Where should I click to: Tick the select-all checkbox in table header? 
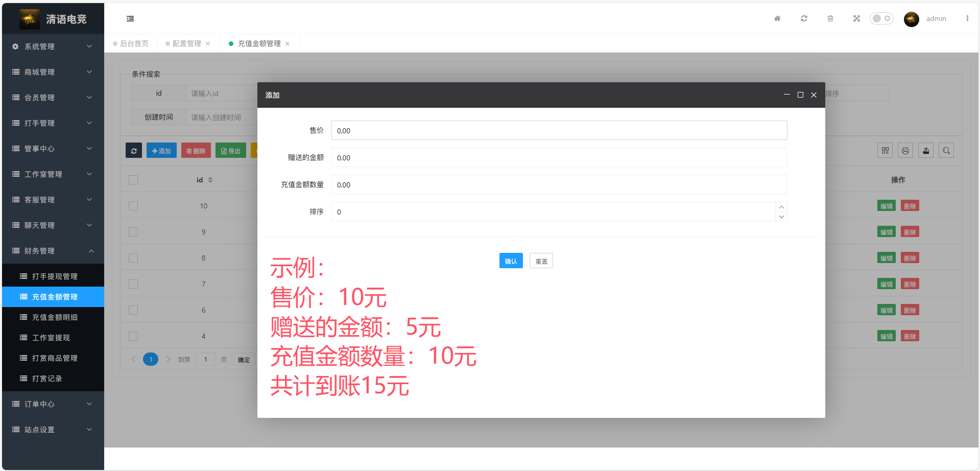point(133,180)
